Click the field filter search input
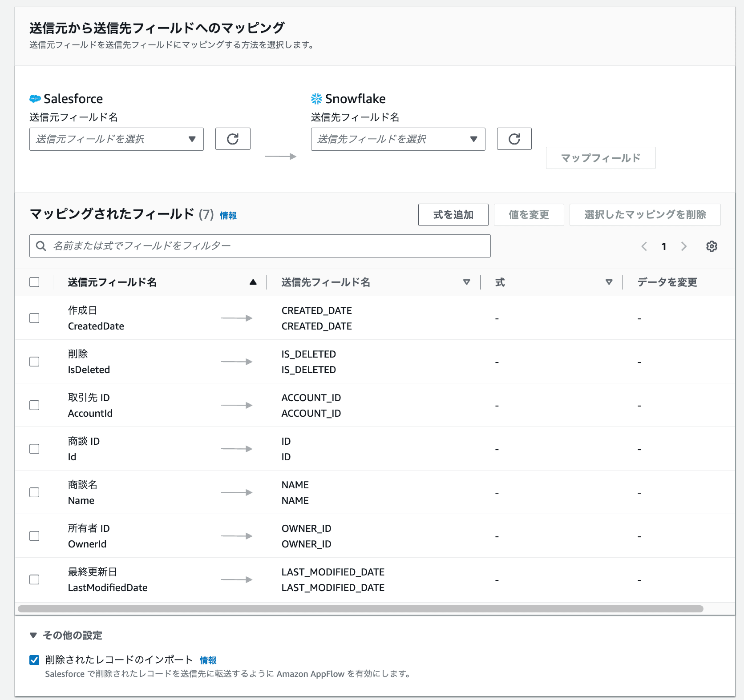Screen dimensions: 744x700 (260, 246)
